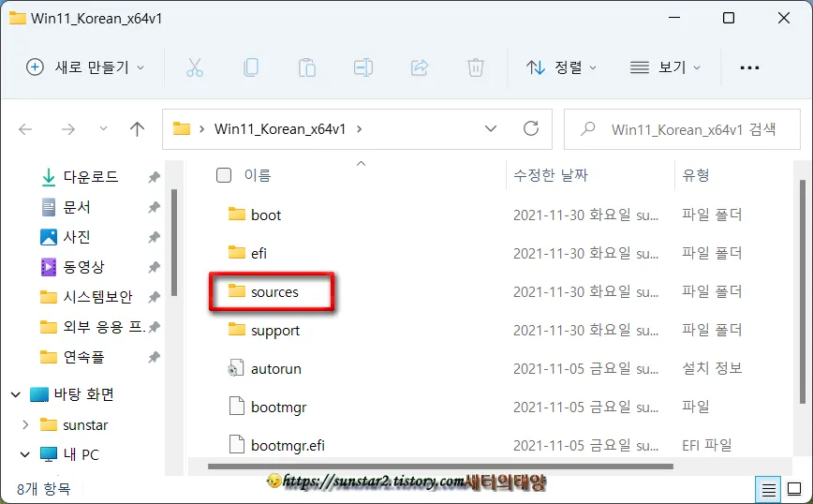Click the bootmgr.efi file icon
The width and height of the screenshot is (813, 504).
pyautogui.click(x=237, y=445)
